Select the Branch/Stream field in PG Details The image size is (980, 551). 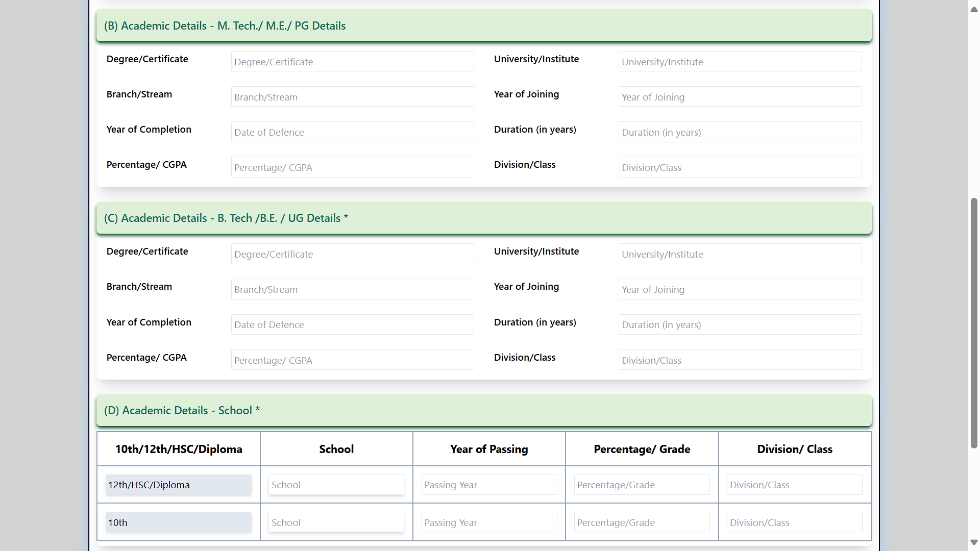coord(352,96)
